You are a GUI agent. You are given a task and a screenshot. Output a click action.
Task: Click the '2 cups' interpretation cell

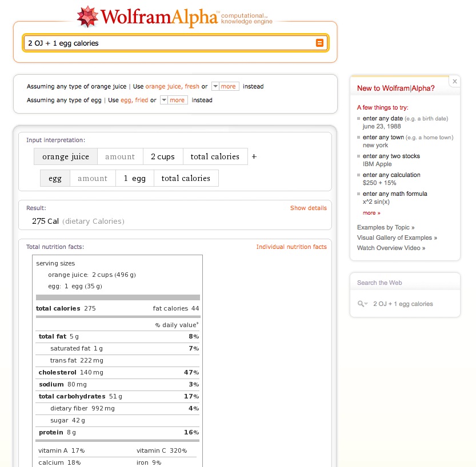coord(163,156)
